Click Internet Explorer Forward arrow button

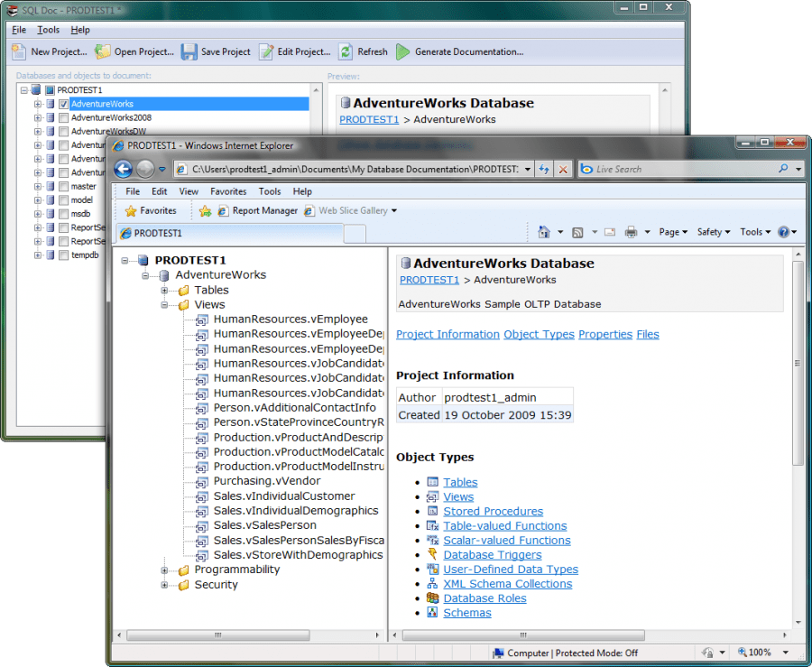pyautogui.click(x=145, y=170)
